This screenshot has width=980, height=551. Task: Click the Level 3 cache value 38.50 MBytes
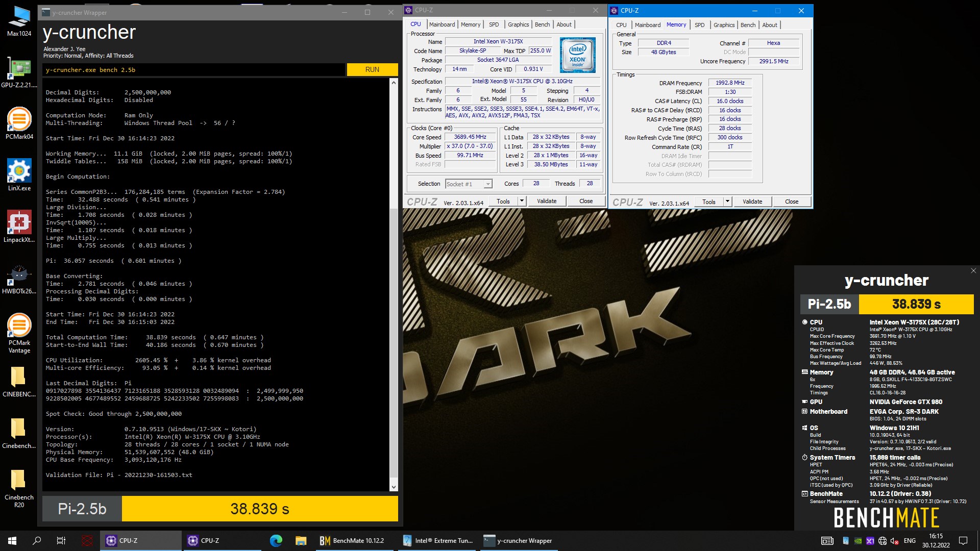pos(551,164)
